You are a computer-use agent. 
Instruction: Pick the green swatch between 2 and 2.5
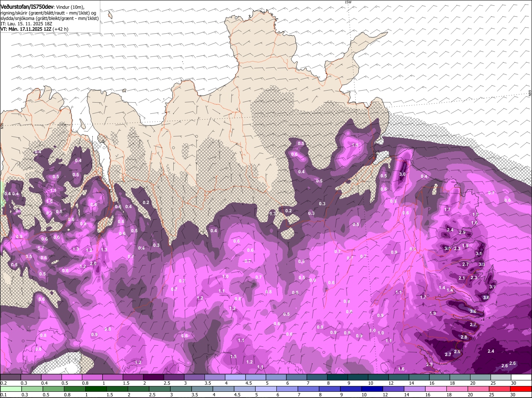click(x=138, y=389)
